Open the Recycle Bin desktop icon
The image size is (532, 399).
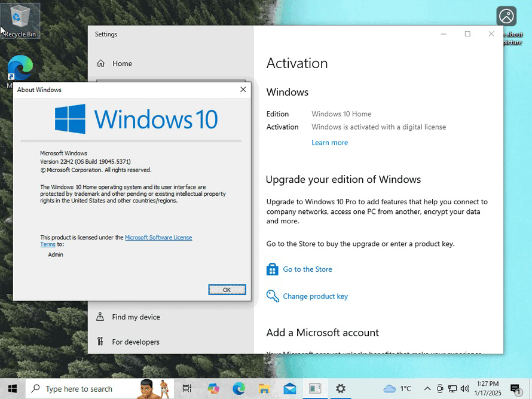20,21
